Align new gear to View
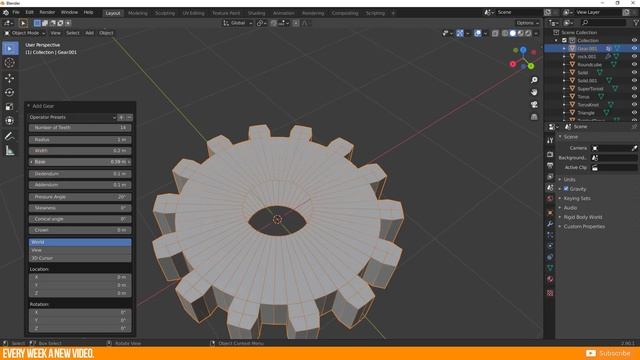Viewport: 640px width, 360px height. 80,250
